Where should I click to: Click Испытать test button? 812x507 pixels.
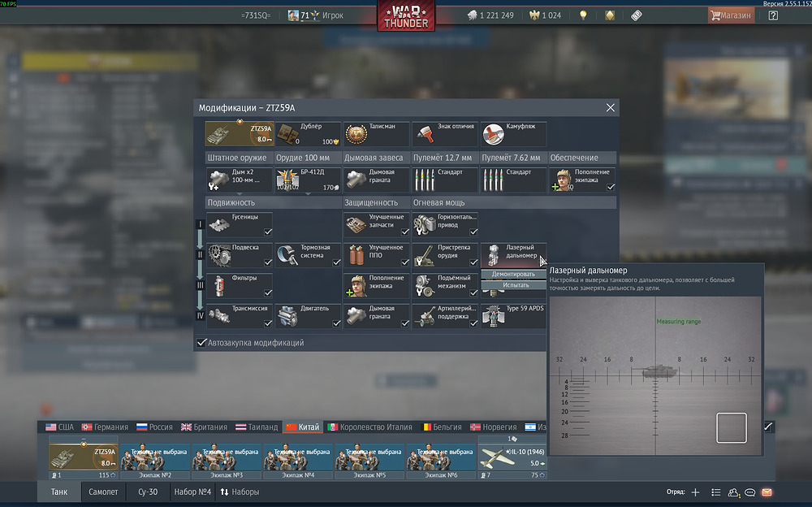(513, 285)
